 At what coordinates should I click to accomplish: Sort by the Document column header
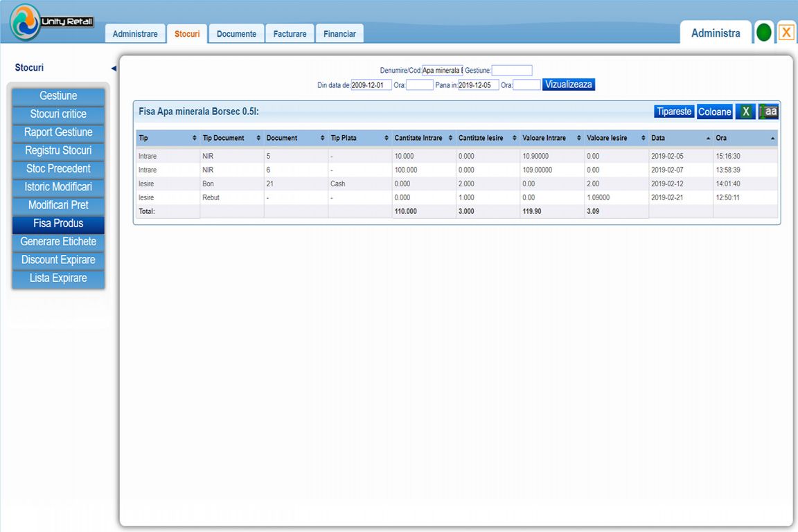[296, 138]
